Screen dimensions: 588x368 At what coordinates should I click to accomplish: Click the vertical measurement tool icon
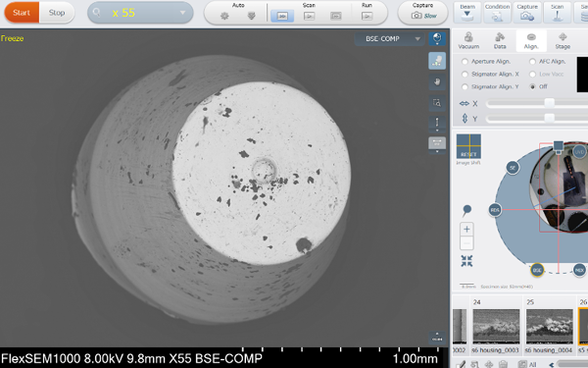[437, 123]
